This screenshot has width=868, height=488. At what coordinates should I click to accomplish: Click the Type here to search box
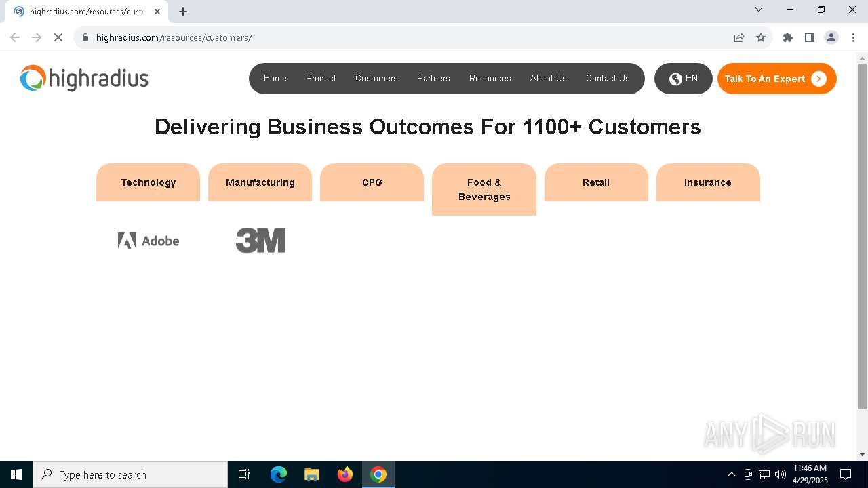pyautogui.click(x=130, y=474)
